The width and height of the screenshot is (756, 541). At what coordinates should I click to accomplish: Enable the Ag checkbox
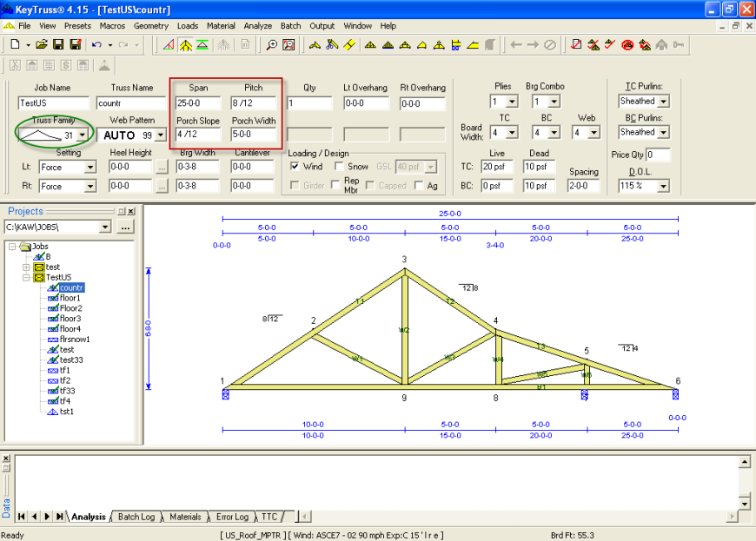point(419,186)
